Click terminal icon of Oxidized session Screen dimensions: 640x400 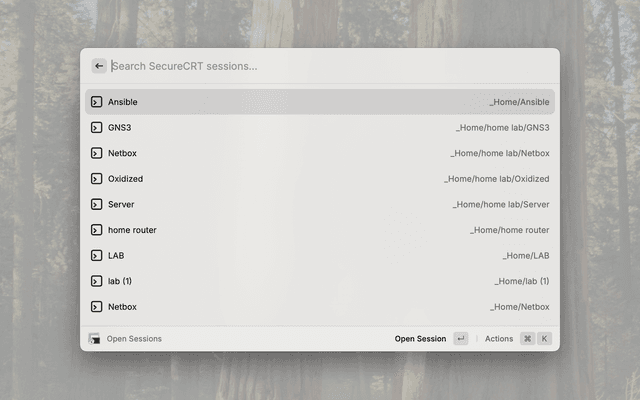coord(96,179)
